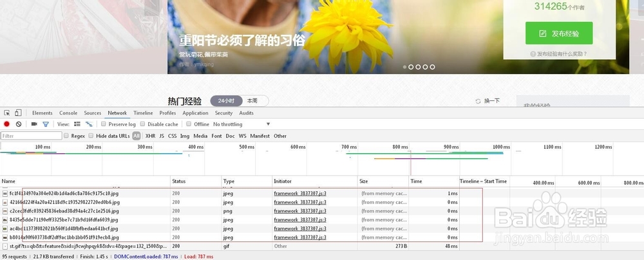Open the Timeline tab
The height and width of the screenshot is (260, 644).
coord(143,113)
